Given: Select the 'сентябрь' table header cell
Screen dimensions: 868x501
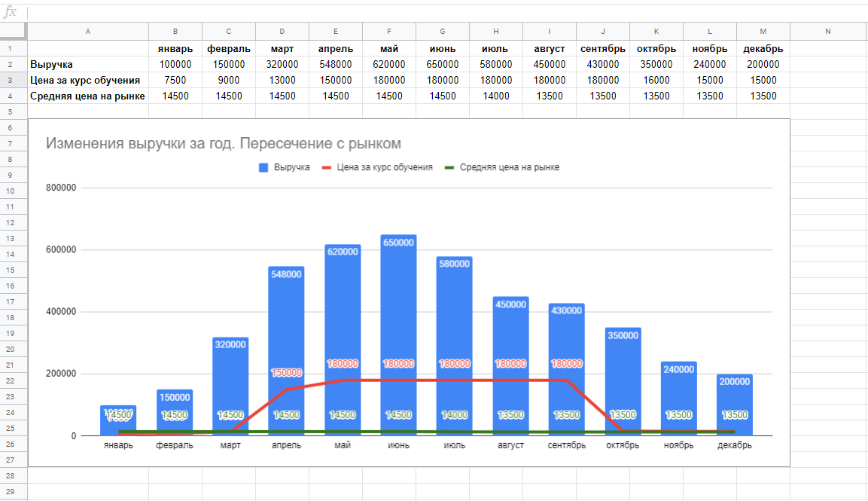Looking at the screenshot, I should (x=603, y=49).
